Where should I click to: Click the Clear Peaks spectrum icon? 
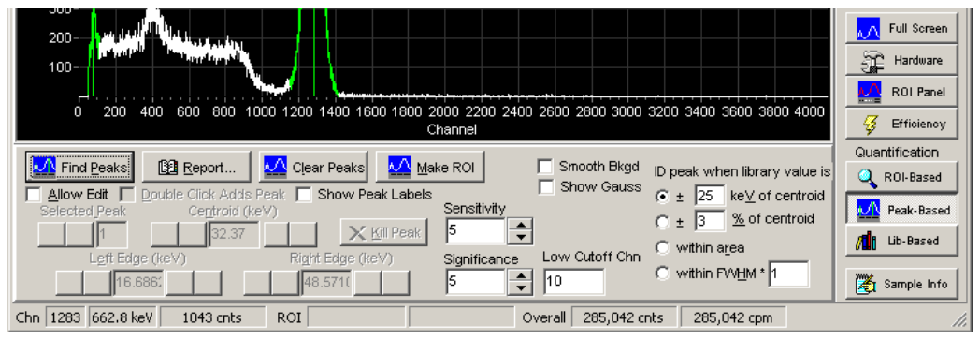click(276, 167)
